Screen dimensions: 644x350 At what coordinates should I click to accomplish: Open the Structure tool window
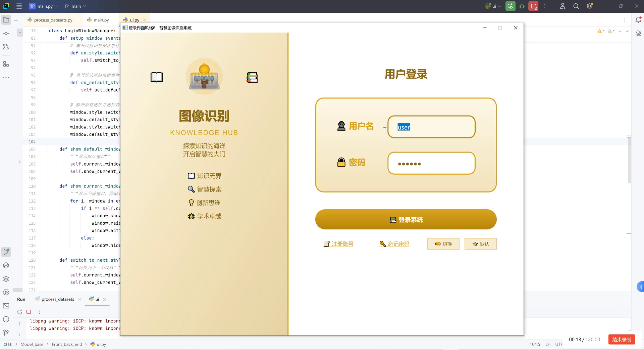pyautogui.click(x=6, y=64)
